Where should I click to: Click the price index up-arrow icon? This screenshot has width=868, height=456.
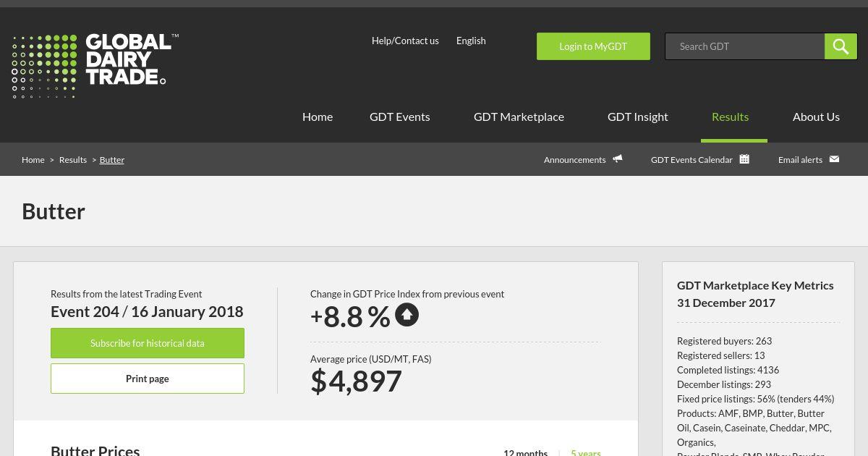(407, 315)
